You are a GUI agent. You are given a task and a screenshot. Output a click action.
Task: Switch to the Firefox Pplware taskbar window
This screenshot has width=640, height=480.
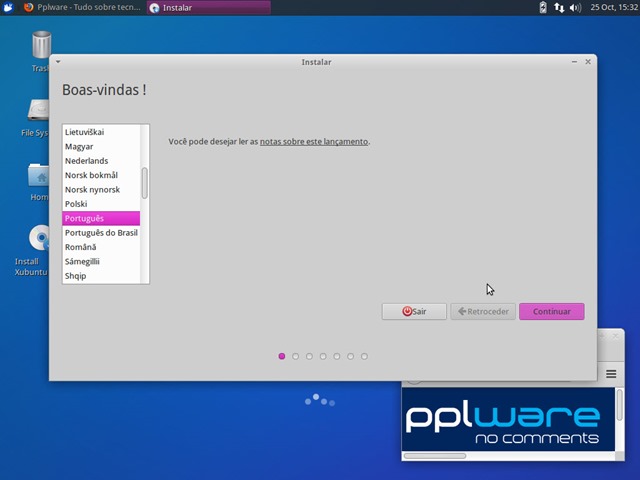tap(82, 7)
